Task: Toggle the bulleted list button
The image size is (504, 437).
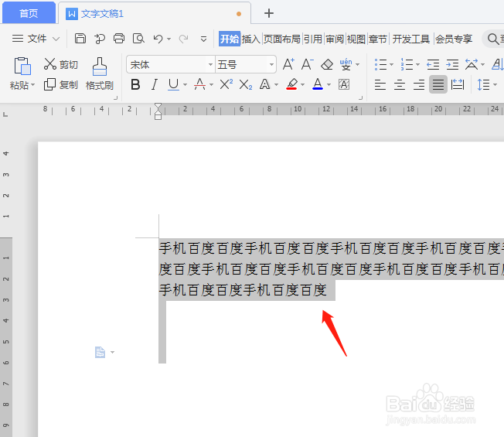Action: point(380,65)
